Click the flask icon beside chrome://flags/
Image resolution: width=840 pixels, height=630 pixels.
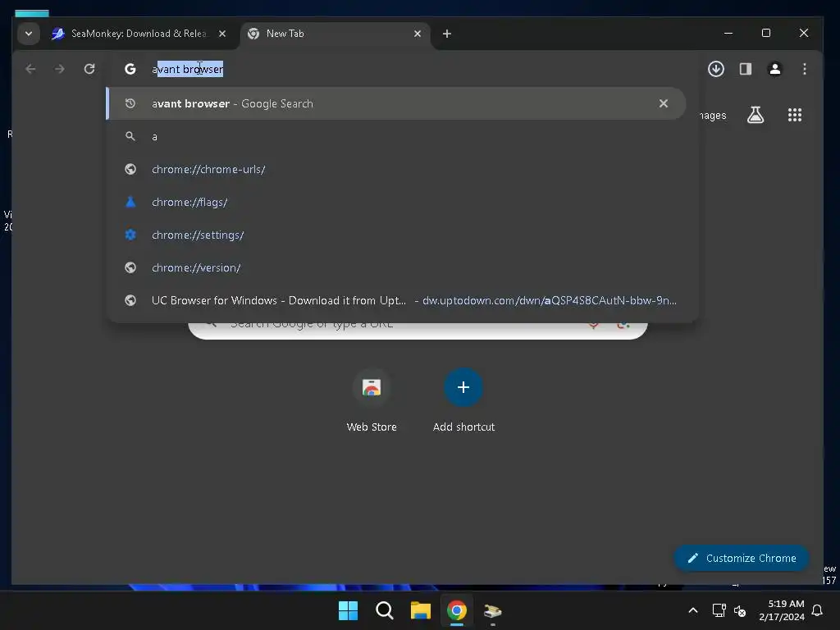click(130, 202)
